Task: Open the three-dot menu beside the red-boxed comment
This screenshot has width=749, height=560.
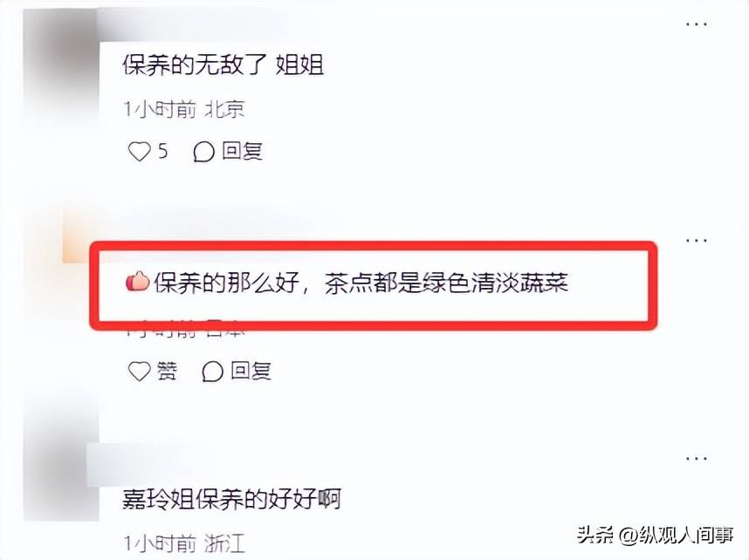Action: pyautogui.click(x=696, y=240)
